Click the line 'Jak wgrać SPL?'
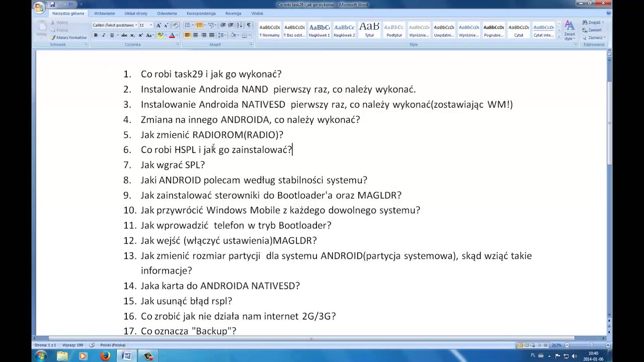 pyautogui.click(x=173, y=165)
